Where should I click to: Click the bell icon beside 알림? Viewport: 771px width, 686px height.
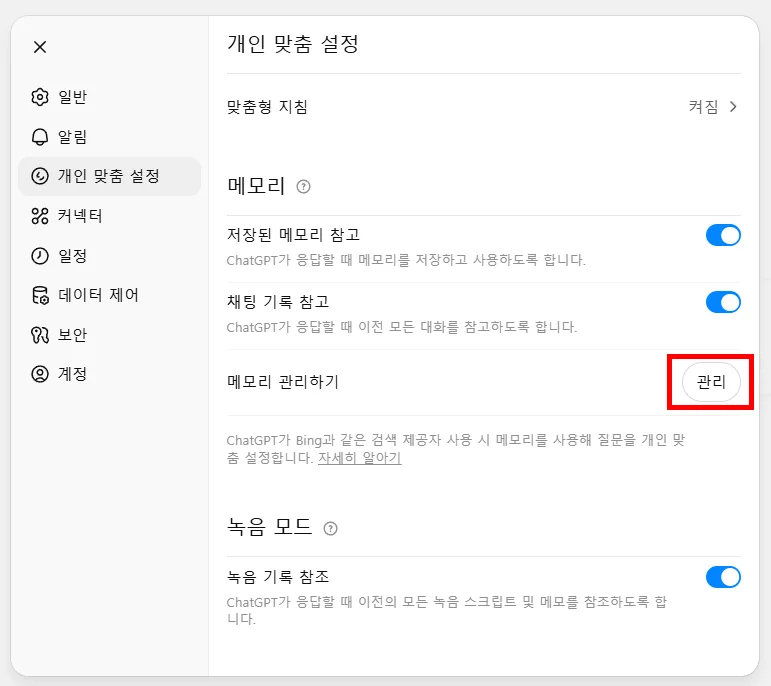[40, 137]
